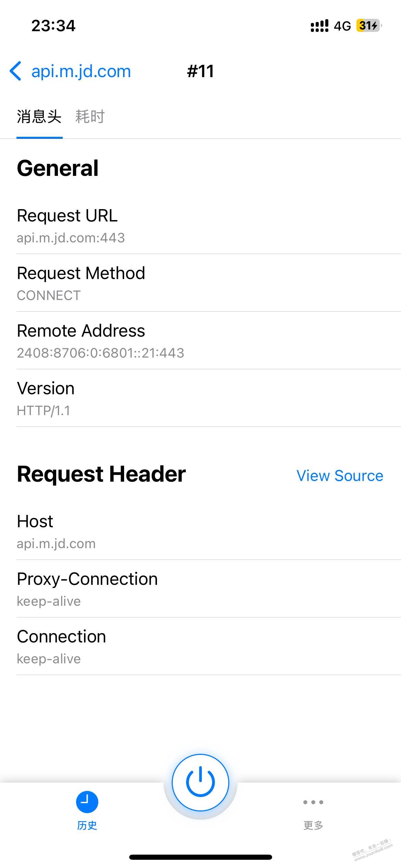Select the 消息头 headers tab
This screenshot has width=401, height=868.
(x=39, y=117)
